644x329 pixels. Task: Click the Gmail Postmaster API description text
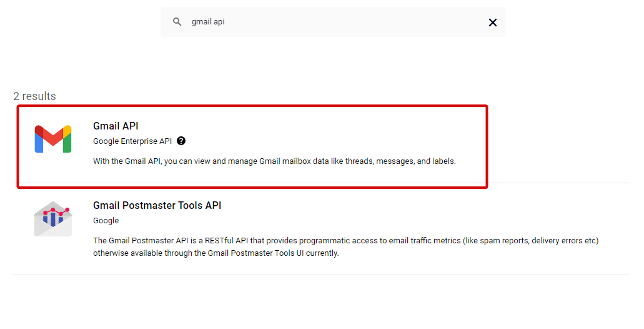[x=346, y=246]
